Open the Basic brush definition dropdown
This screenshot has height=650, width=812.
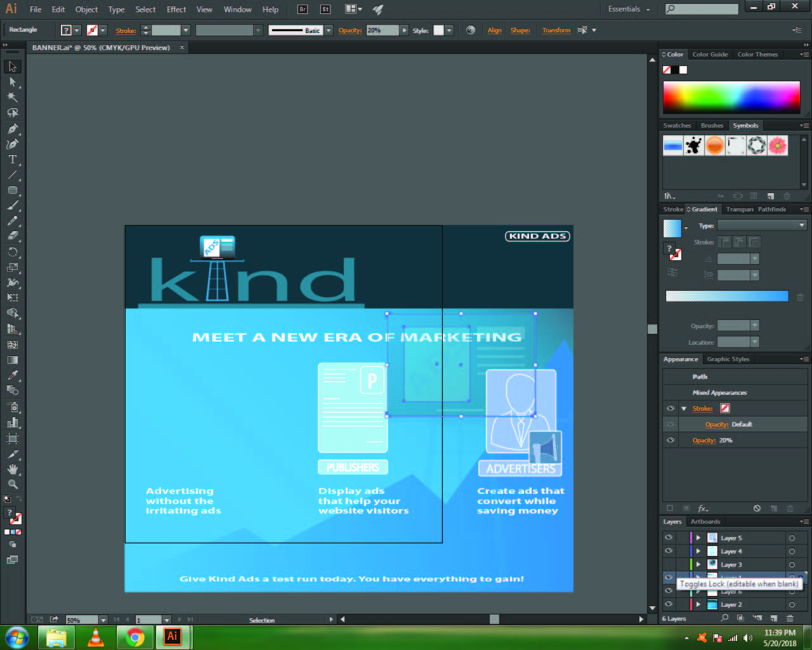pos(329,30)
